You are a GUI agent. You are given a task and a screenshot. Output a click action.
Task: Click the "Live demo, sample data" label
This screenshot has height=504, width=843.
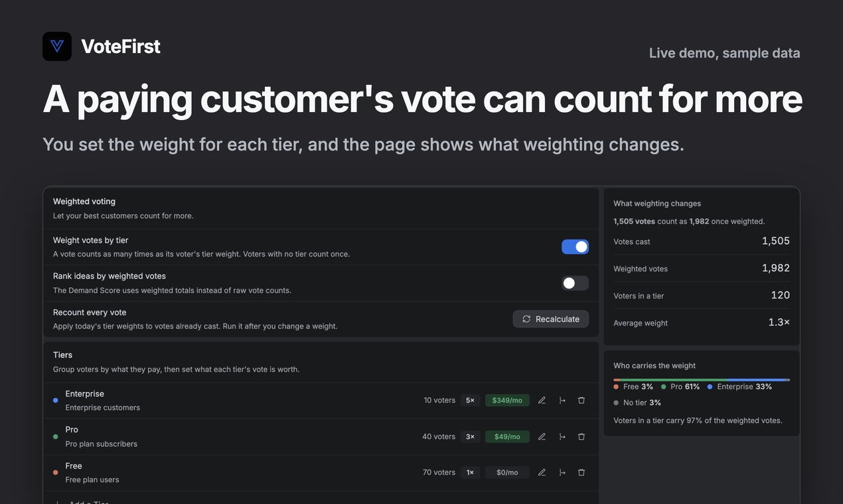725,53
